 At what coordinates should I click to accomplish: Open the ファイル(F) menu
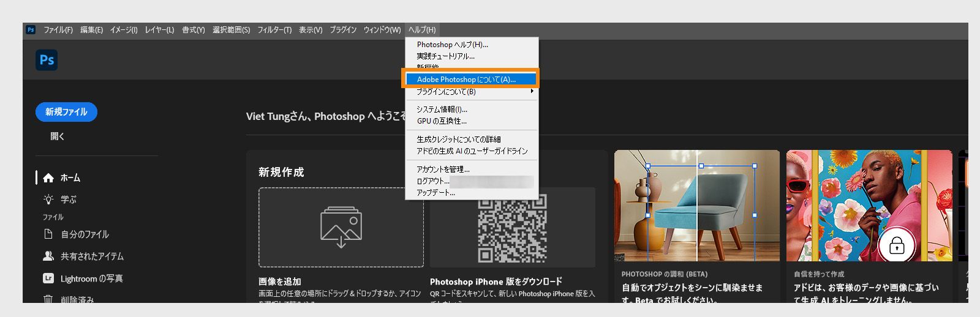pyautogui.click(x=58, y=29)
